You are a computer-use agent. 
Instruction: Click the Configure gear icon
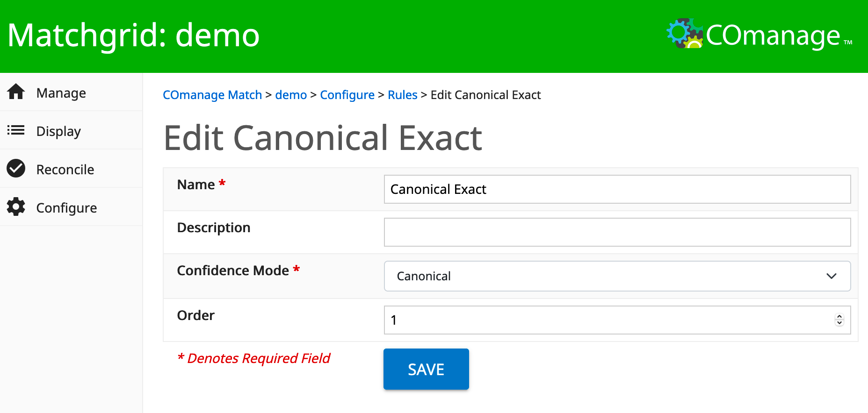16,207
